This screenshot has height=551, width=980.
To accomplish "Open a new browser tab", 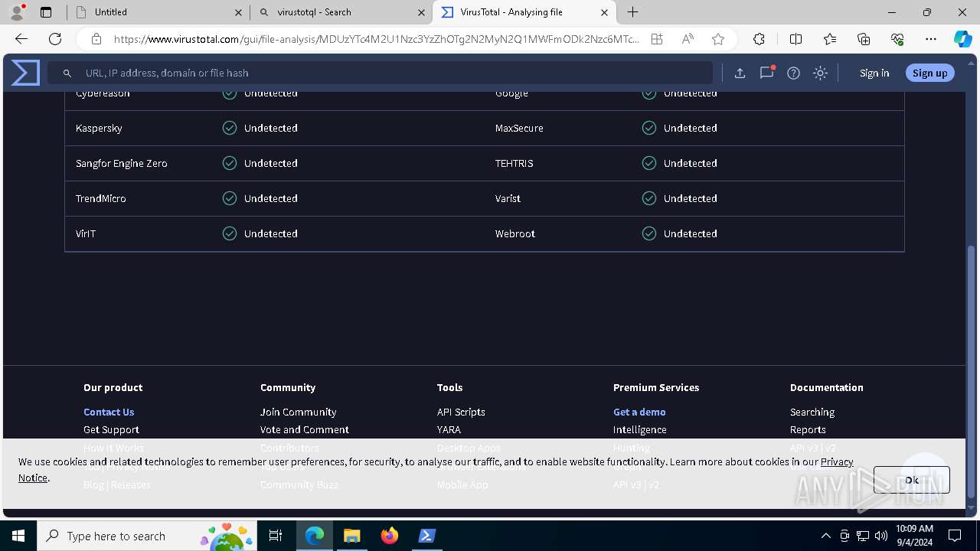I will coord(632,12).
